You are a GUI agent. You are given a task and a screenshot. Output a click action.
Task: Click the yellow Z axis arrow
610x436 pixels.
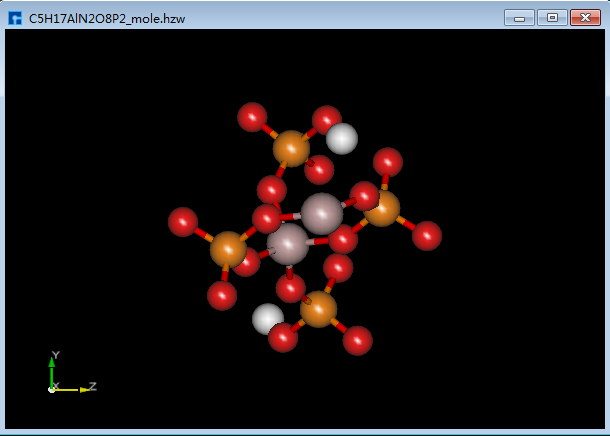click(71, 390)
